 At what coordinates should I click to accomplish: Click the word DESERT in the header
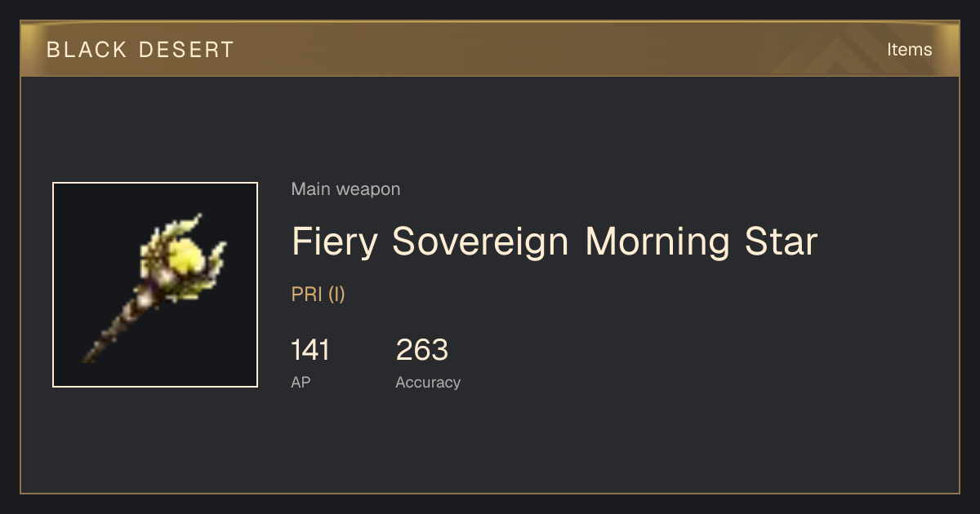coord(187,50)
